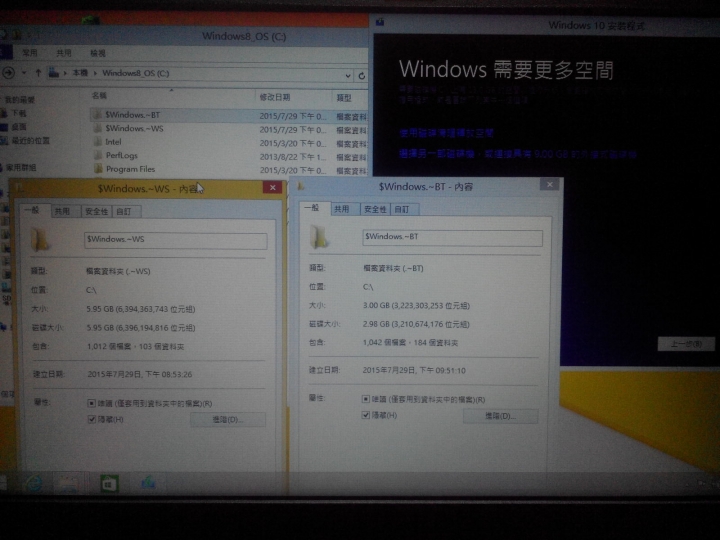Switch to 安全性 tab in $Windows.~WS properties
This screenshot has height=540, width=720.
pyautogui.click(x=96, y=211)
